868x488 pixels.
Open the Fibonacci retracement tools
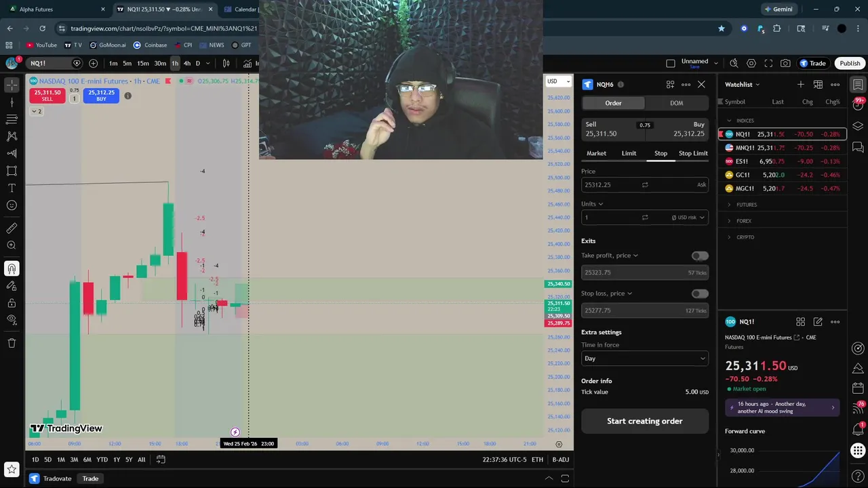[x=12, y=119]
